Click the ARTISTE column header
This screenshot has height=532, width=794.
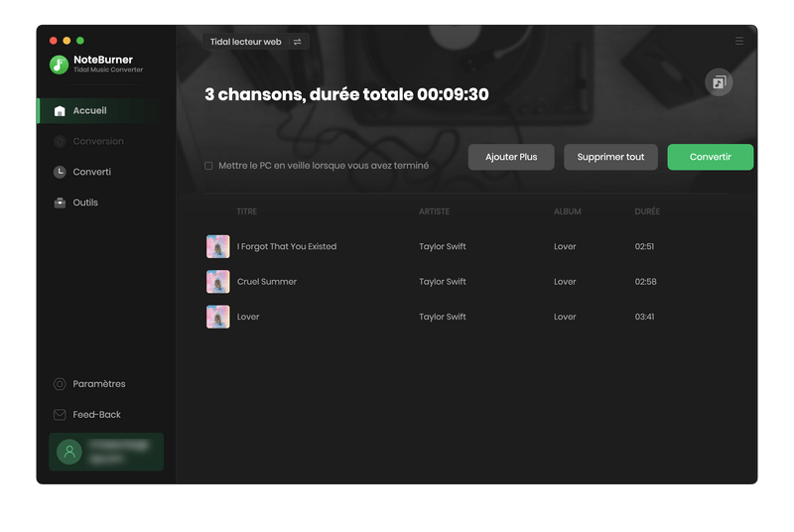pyautogui.click(x=434, y=211)
